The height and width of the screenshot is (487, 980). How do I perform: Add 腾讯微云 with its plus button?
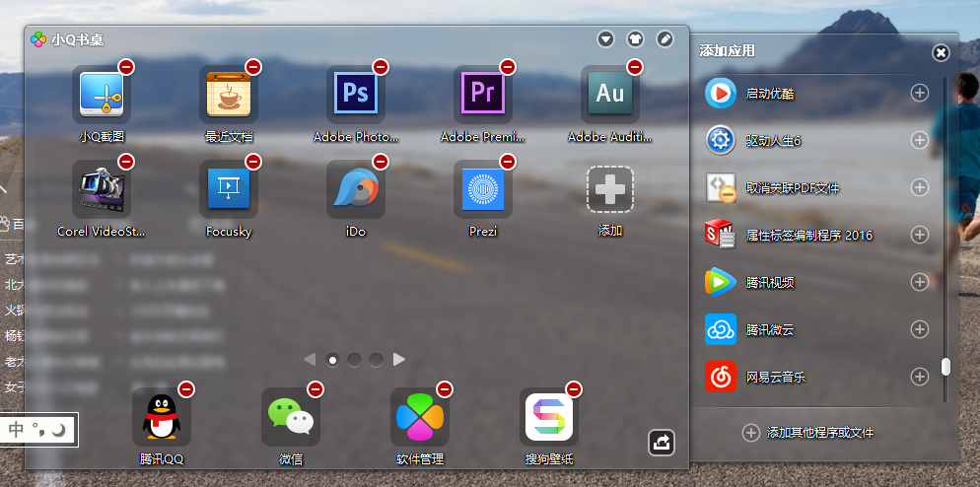click(920, 329)
